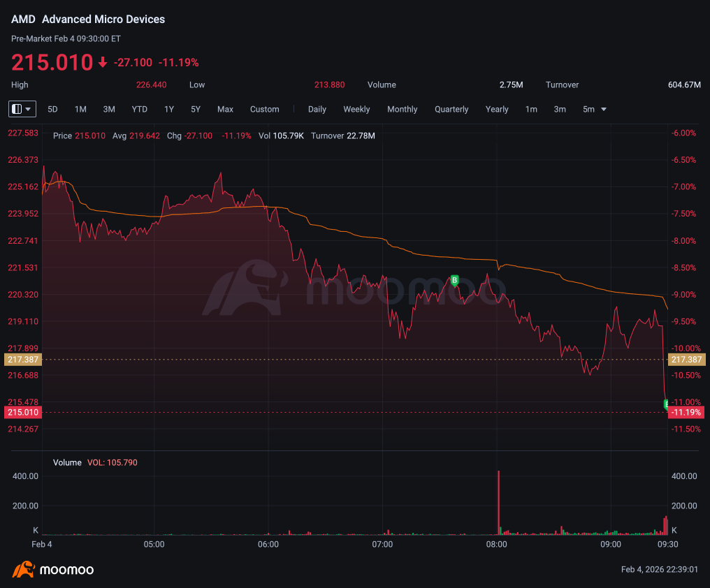Click the Turnover 22.78M legend entry

(x=343, y=135)
